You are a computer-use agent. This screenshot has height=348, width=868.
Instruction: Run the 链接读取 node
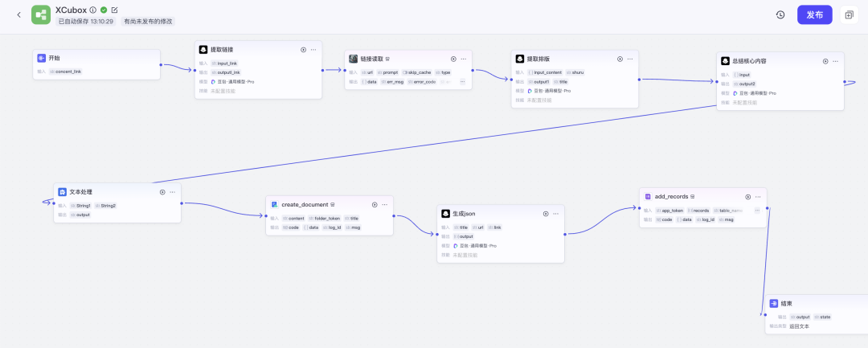tap(453, 59)
